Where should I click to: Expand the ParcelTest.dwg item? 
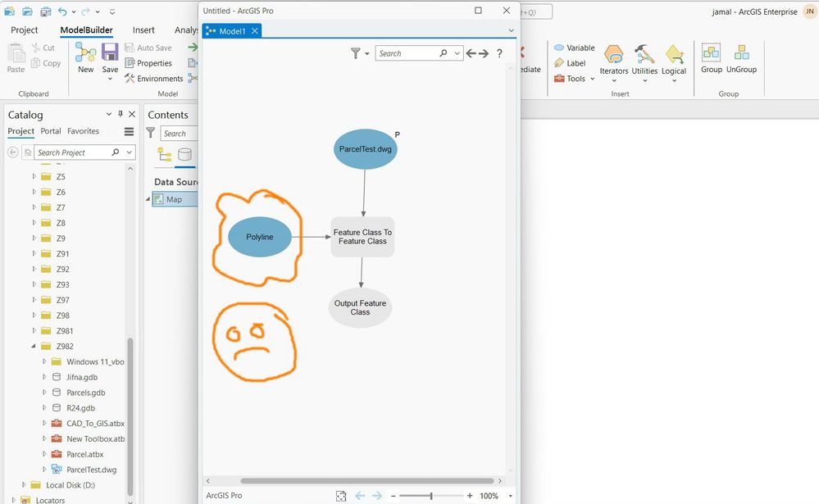pyautogui.click(x=44, y=470)
